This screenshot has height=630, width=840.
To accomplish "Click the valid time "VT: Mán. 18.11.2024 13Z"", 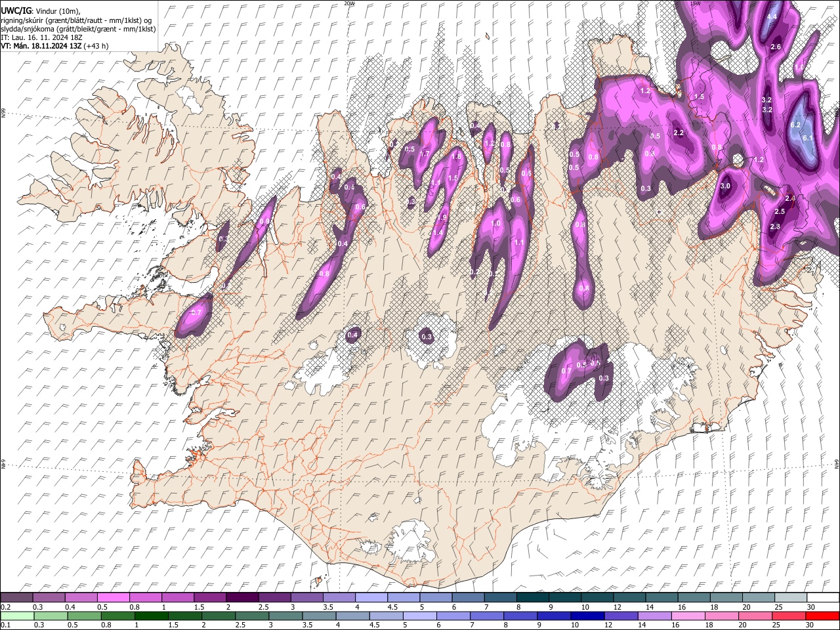I will 41,46.
